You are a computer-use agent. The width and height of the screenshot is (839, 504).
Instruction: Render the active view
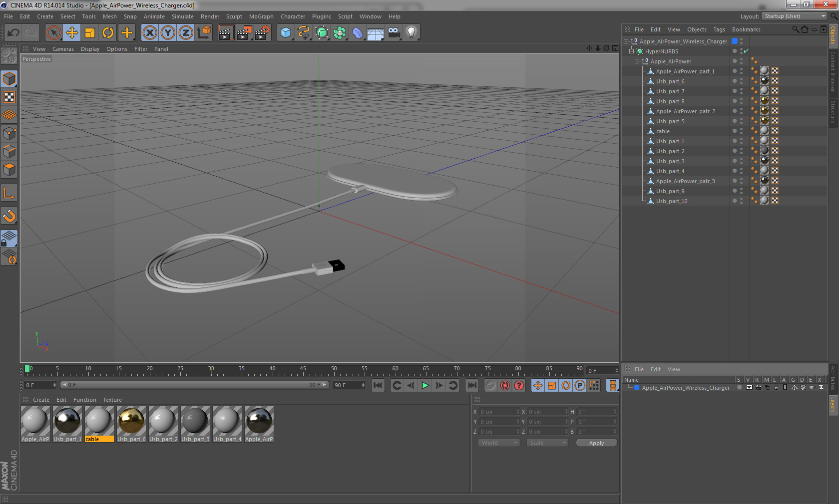pos(226,33)
